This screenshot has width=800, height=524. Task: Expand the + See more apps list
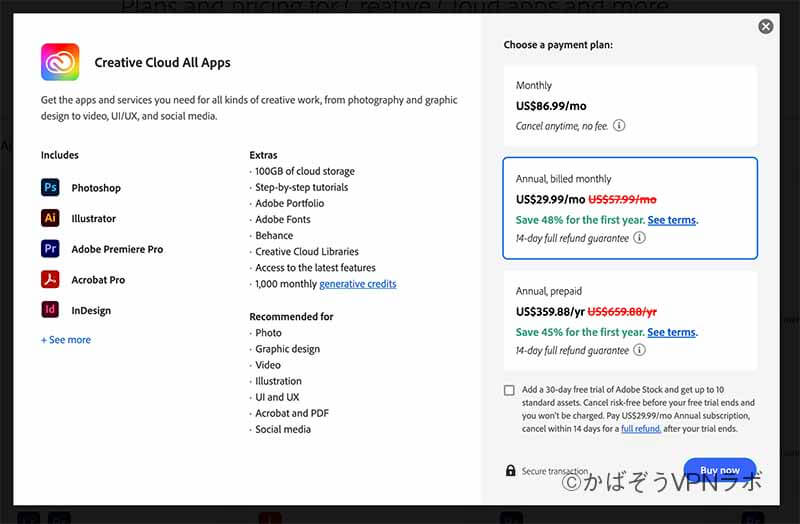click(x=66, y=340)
